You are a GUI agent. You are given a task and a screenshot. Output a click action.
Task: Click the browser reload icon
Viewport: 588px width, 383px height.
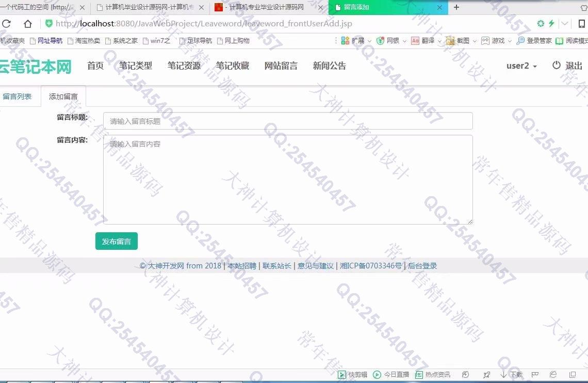6,24
